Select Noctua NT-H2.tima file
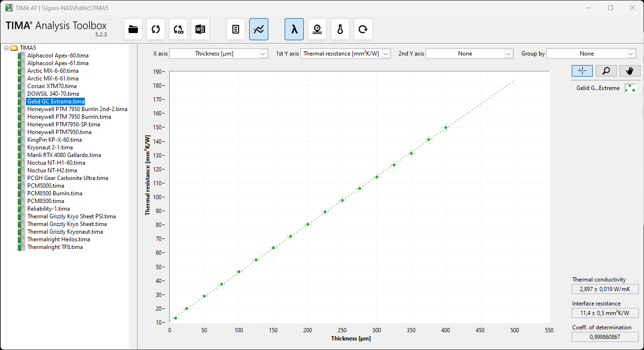Screen dimensions: 644x350 click(x=52, y=170)
